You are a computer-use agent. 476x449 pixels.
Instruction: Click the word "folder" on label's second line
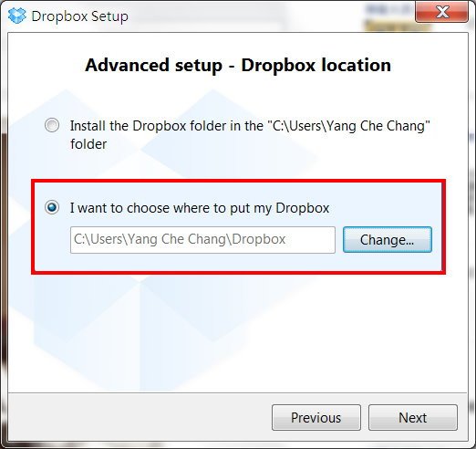(x=88, y=144)
